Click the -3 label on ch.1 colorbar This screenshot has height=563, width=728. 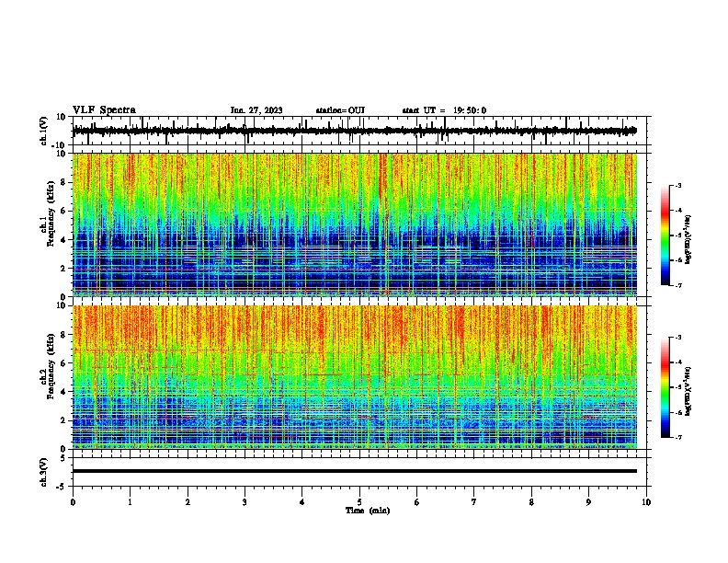click(677, 186)
